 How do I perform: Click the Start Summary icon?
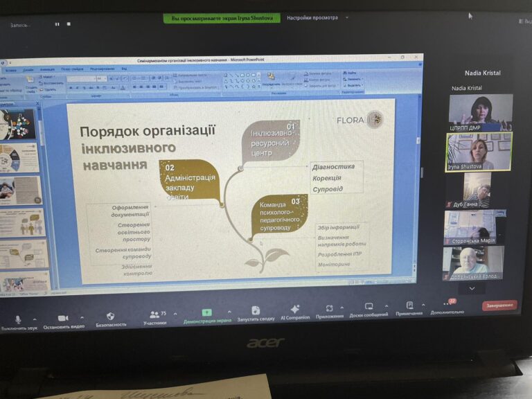(x=256, y=310)
